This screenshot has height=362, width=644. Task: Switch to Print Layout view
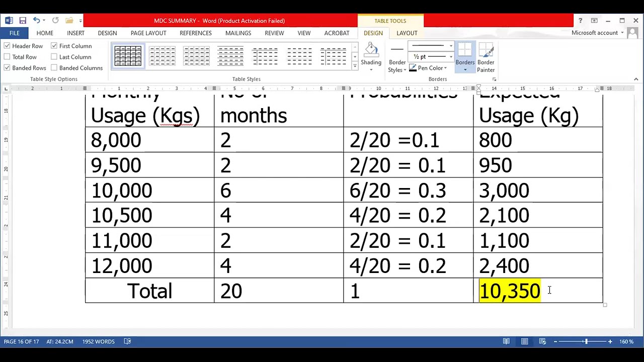[524, 341]
